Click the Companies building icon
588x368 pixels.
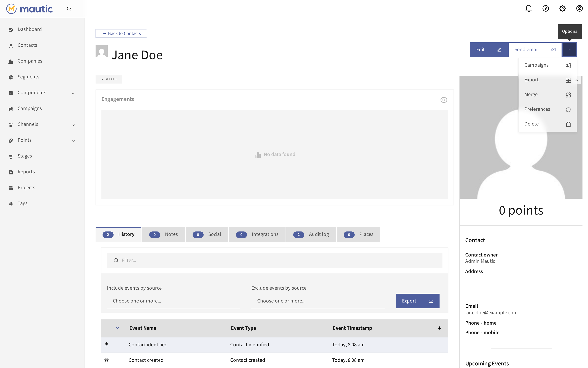[11, 61]
